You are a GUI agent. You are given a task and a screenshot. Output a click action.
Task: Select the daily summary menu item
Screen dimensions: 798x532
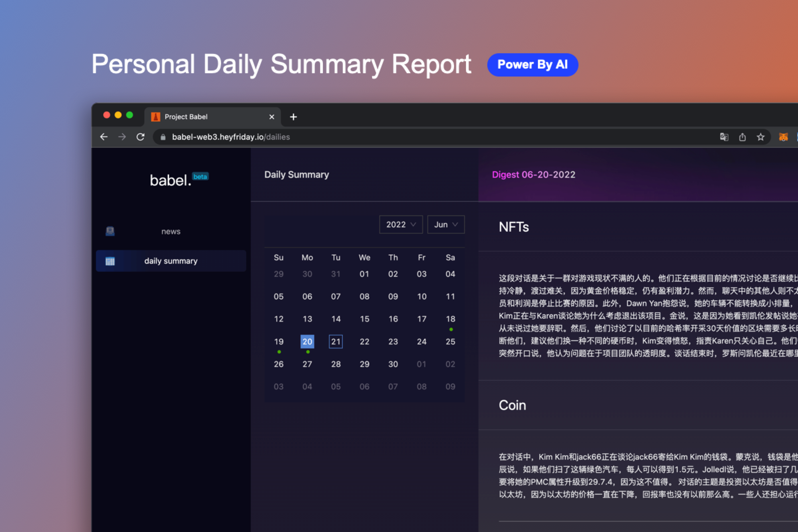coord(171,261)
